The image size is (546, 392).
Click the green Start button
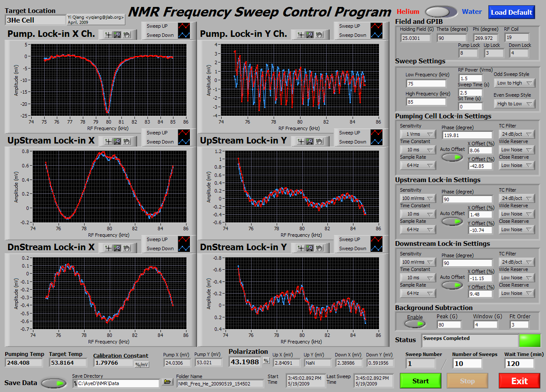pos(421,381)
